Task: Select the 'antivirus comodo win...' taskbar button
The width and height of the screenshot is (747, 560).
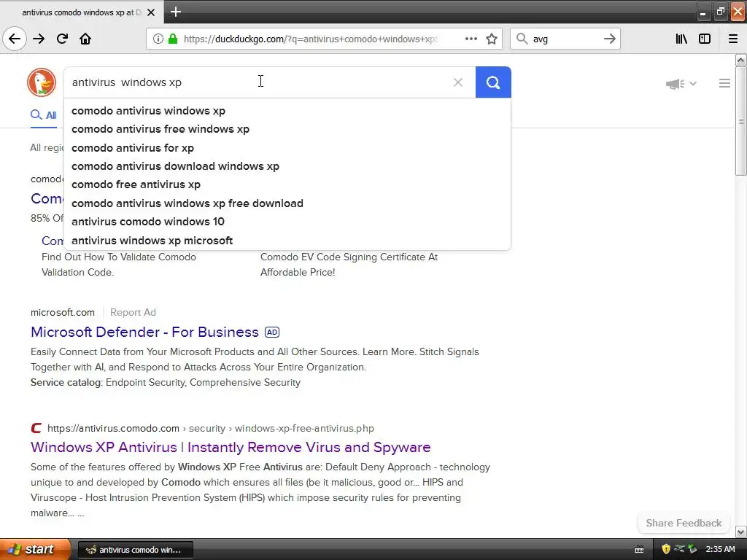Action: (135, 550)
